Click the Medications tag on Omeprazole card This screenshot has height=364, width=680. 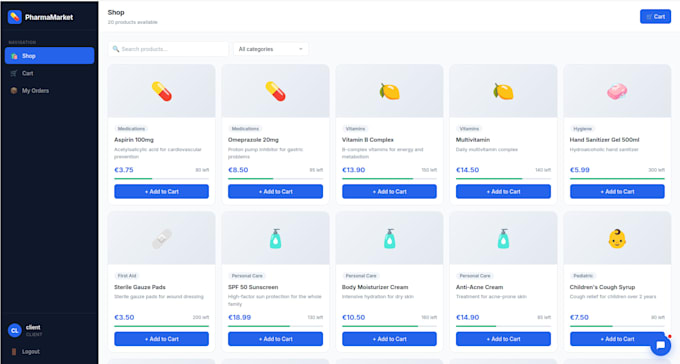[x=245, y=129]
